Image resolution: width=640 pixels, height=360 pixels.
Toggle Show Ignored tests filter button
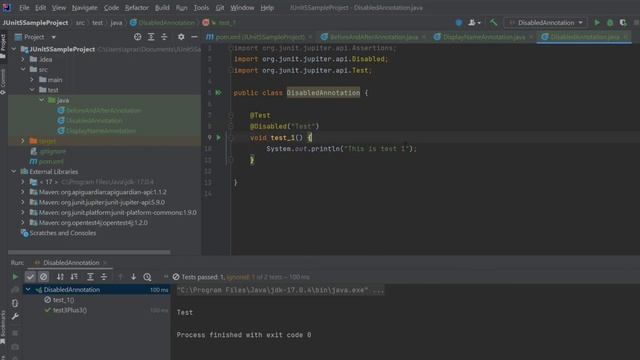(43, 277)
